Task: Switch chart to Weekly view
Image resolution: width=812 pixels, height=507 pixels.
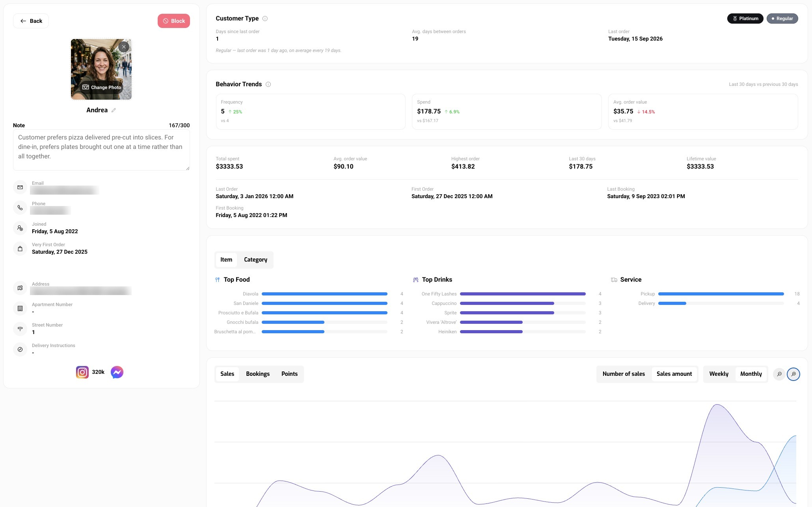Action: [719, 374]
